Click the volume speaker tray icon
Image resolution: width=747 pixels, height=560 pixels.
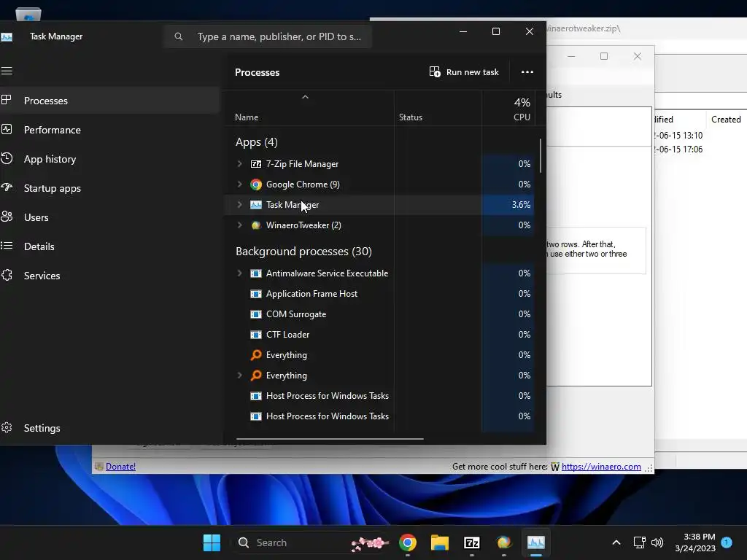pyautogui.click(x=657, y=542)
